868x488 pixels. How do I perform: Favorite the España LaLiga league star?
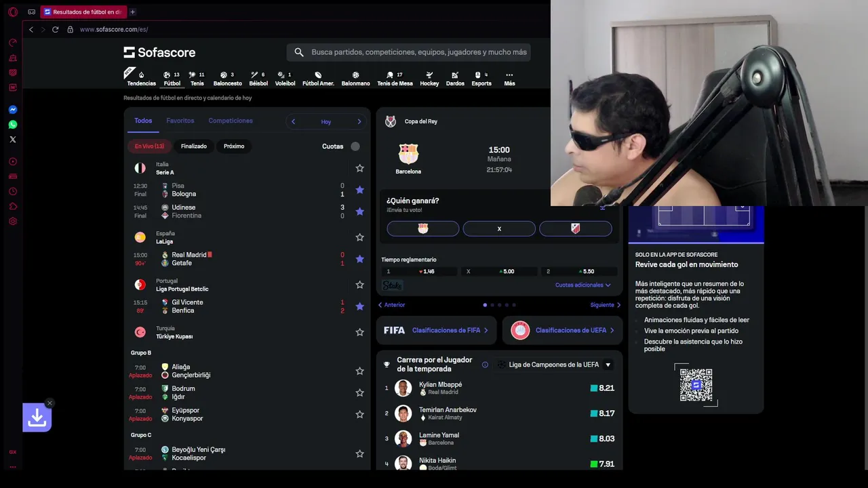point(360,237)
